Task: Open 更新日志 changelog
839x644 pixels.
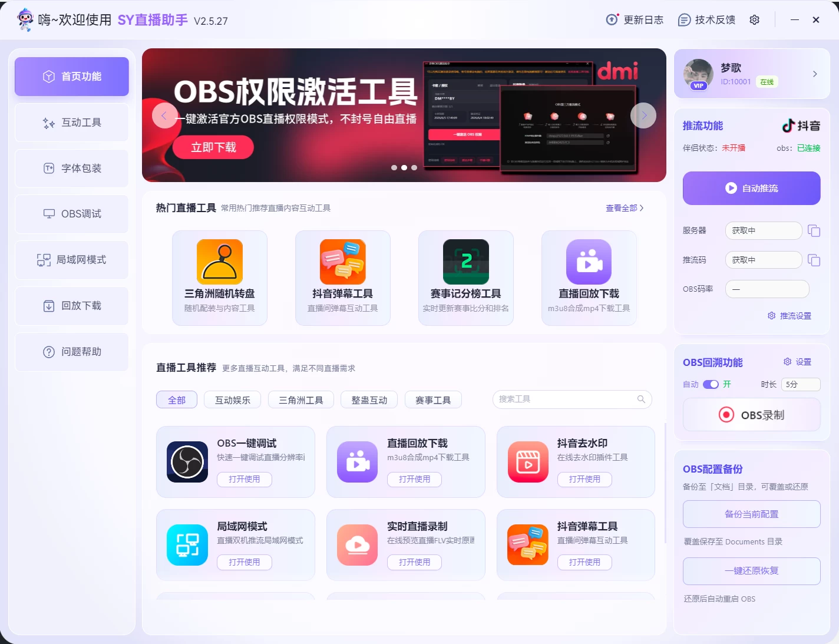Action: pos(635,20)
